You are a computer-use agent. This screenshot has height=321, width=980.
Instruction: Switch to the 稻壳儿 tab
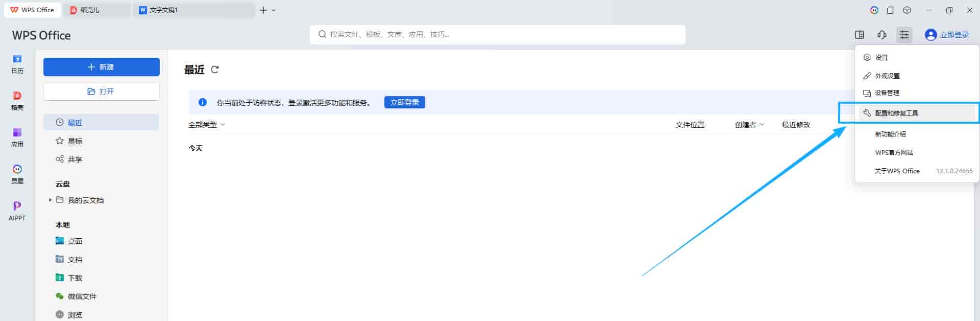(x=98, y=10)
